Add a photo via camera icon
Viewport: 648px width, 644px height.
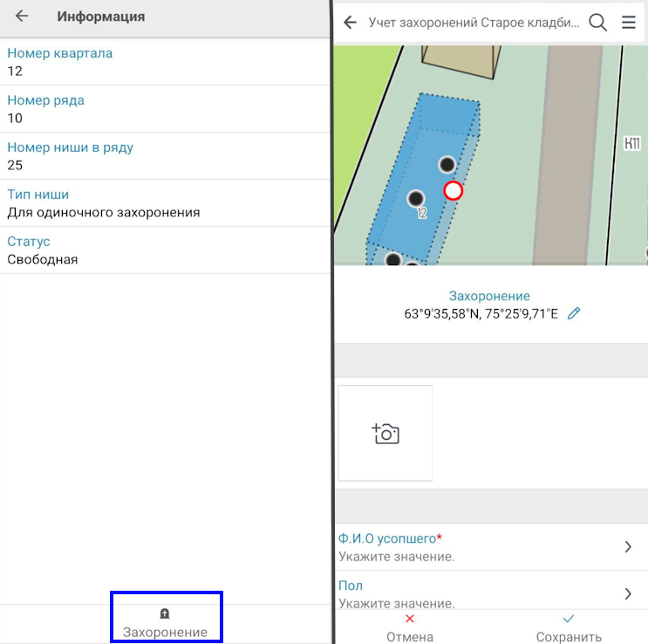pyautogui.click(x=385, y=433)
